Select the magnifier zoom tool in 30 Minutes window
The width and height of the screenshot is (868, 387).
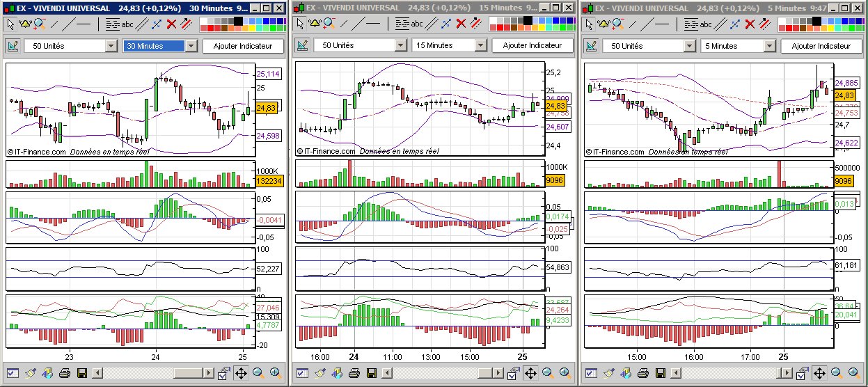39,24
